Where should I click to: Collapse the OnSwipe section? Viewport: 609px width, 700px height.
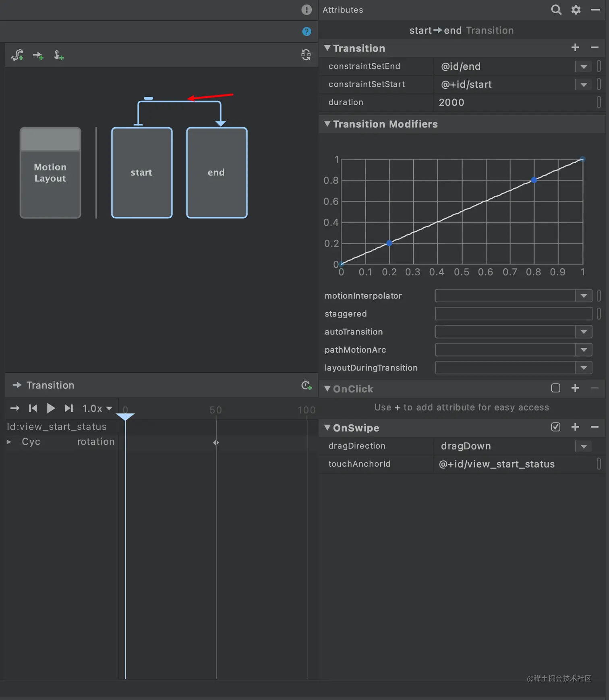point(327,428)
